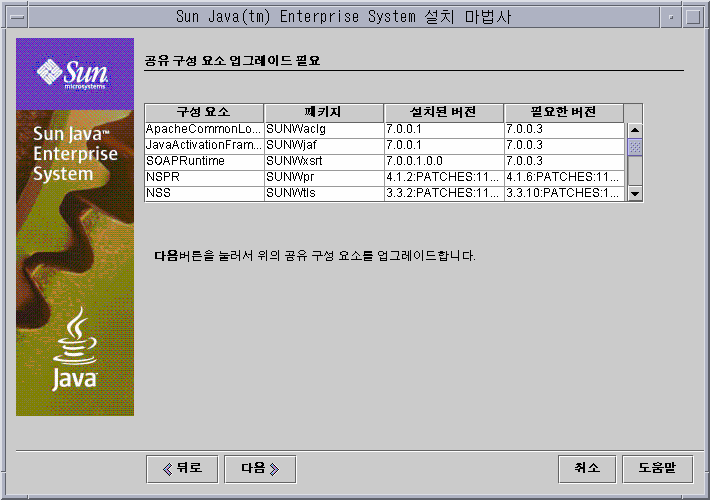Click required version 7.0.0.3 in ApacheCommonLo row
Viewport: 710px width, 500px height.
click(x=564, y=130)
